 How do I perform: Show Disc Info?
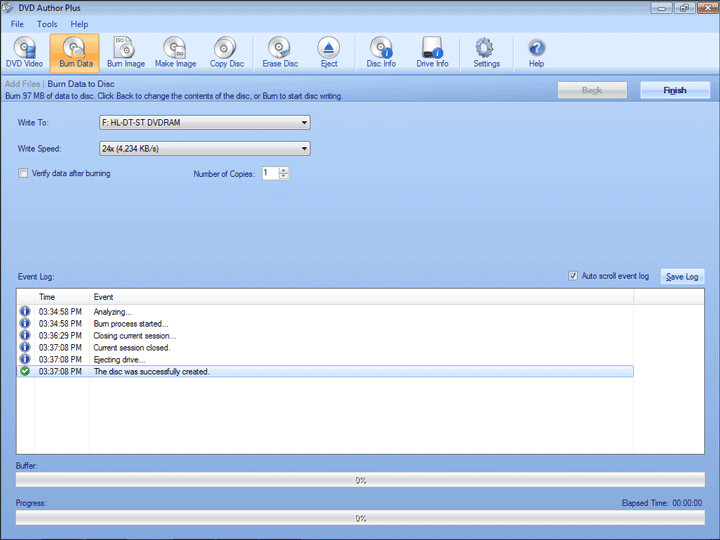[381, 53]
